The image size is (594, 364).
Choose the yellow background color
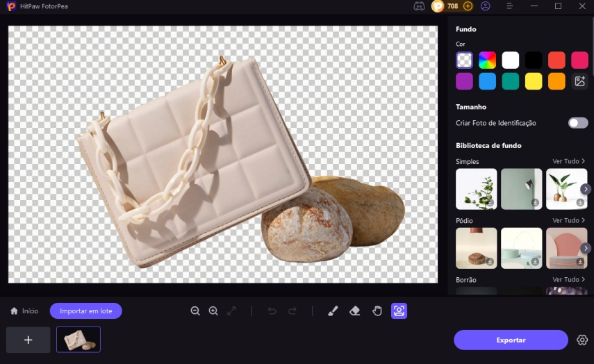point(534,81)
